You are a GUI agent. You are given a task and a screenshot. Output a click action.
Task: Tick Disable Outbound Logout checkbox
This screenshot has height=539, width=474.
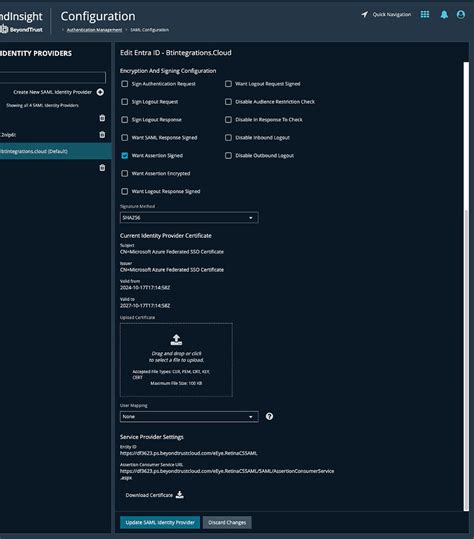click(228, 156)
